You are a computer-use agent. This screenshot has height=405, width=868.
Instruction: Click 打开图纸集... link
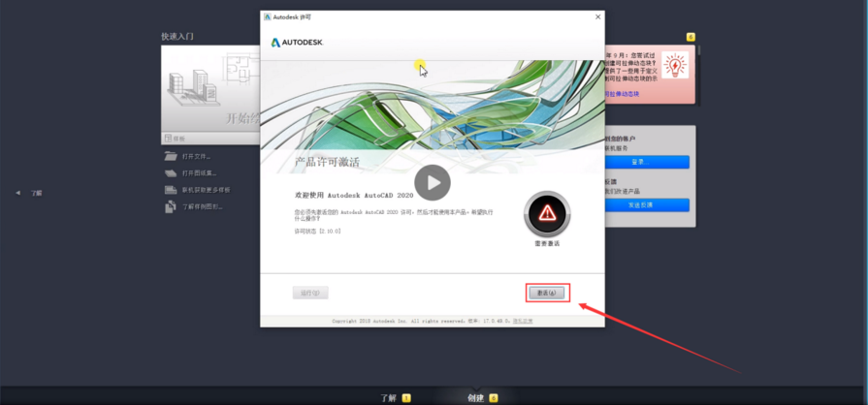click(200, 173)
